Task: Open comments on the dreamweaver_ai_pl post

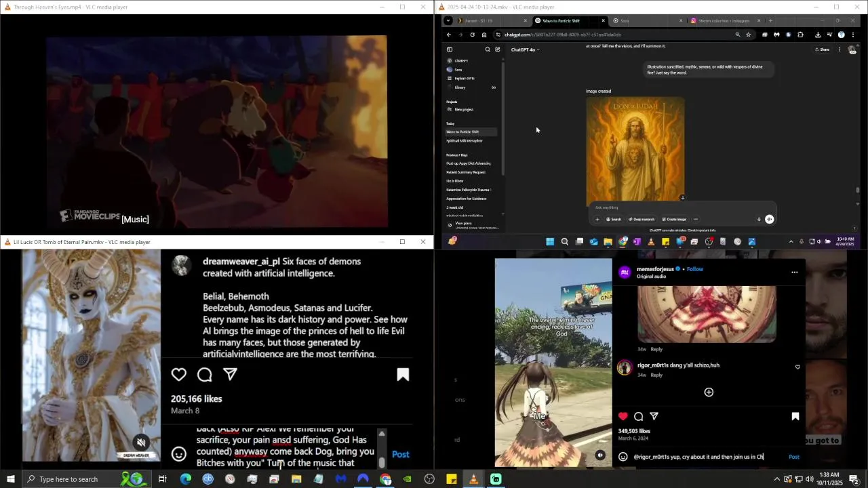Action: point(205,374)
